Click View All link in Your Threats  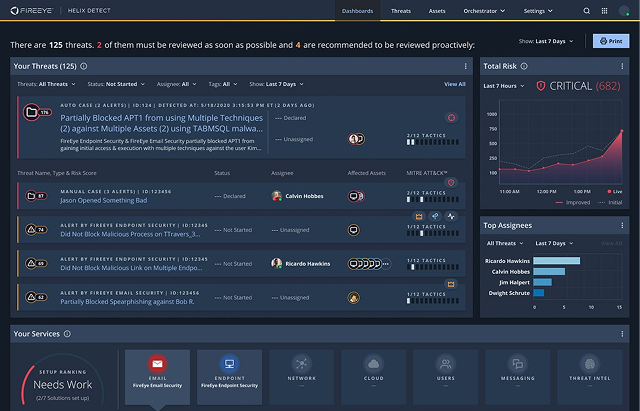click(455, 84)
